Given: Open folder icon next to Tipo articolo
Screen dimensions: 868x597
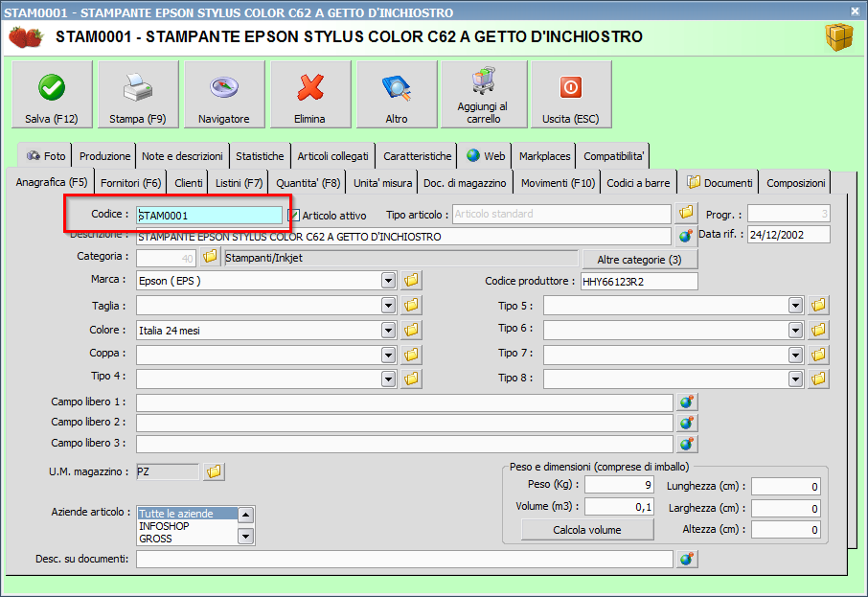Looking at the screenshot, I should tap(686, 213).
